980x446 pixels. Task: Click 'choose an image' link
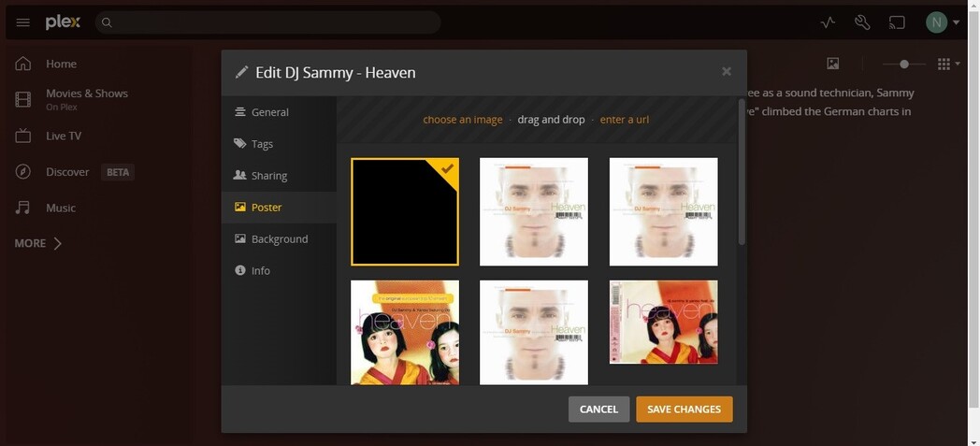463,120
